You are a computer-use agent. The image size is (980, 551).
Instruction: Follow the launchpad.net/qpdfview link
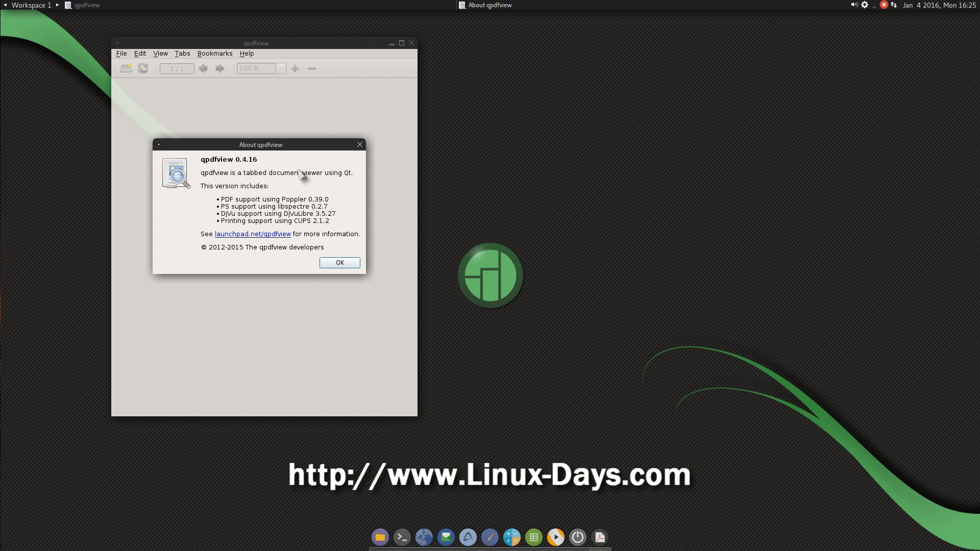253,234
